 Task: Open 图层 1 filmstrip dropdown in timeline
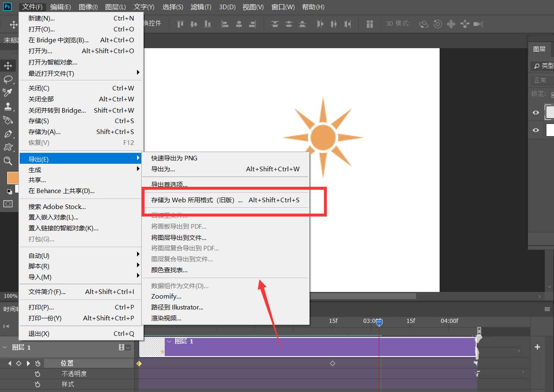pyautogui.click(x=124, y=347)
